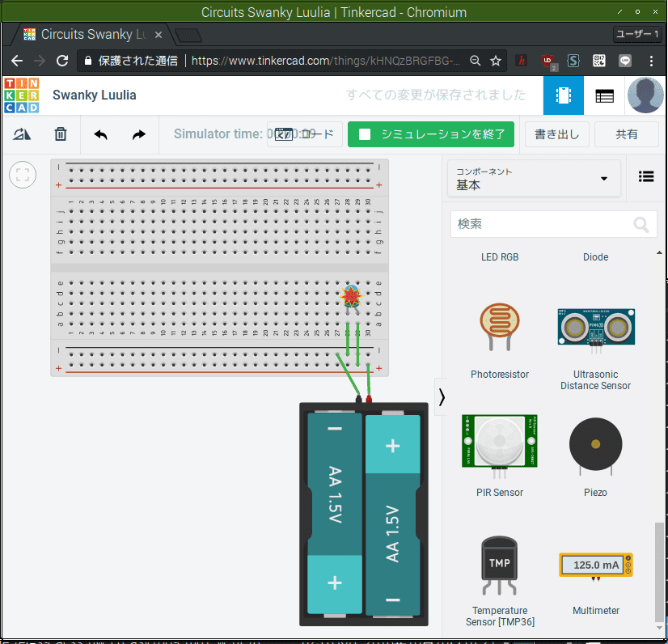This screenshot has height=644, width=668.
Task: Select the Multimeter component
Action: click(x=595, y=583)
